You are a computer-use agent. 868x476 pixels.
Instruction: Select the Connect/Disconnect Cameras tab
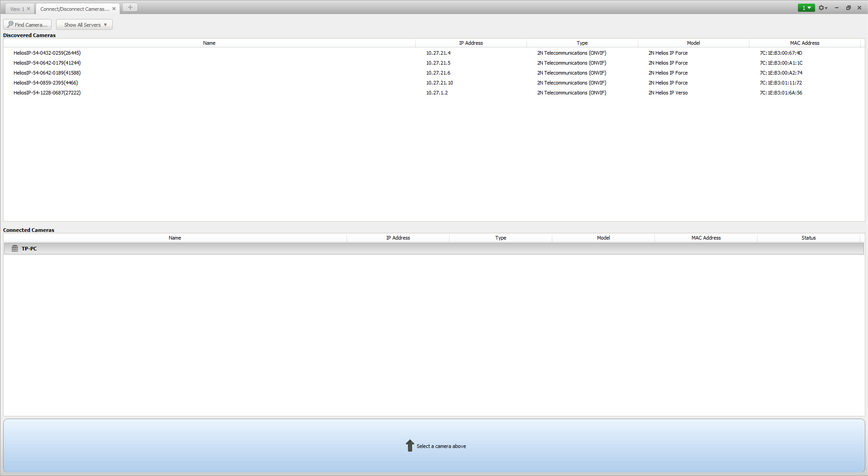pos(75,9)
